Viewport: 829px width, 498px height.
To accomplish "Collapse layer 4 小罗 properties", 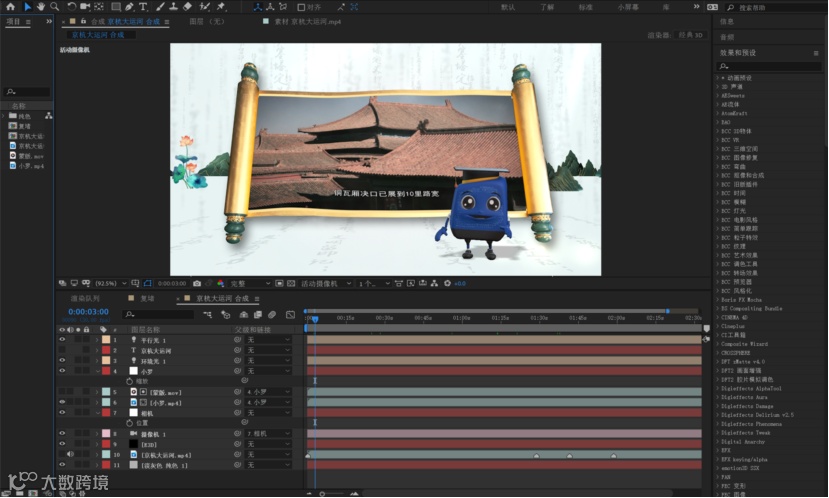I will (x=97, y=371).
